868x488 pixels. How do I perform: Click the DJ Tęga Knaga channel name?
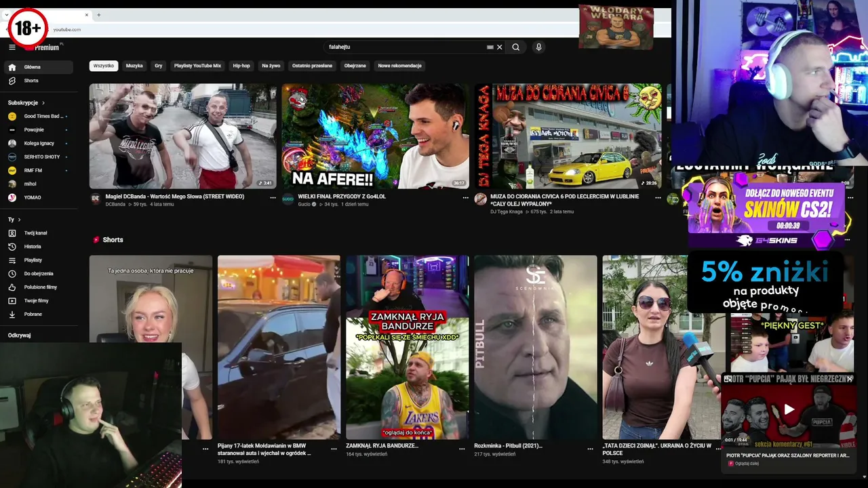tap(507, 211)
